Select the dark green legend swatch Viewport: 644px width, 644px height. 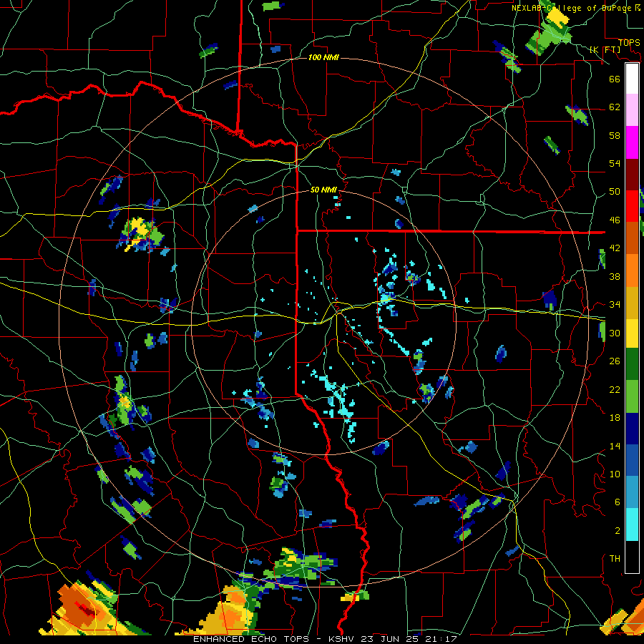pos(632,364)
